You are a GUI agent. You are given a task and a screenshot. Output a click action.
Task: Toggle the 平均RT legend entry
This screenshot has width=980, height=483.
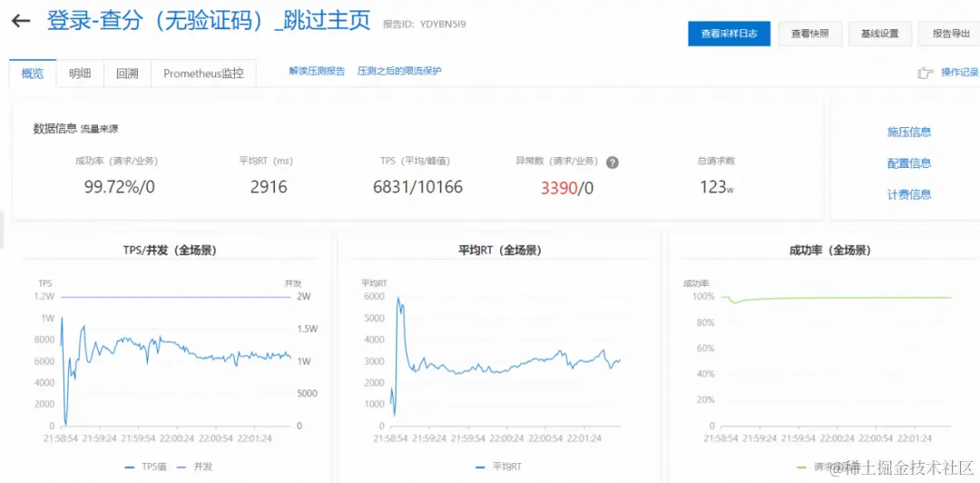[498, 467]
